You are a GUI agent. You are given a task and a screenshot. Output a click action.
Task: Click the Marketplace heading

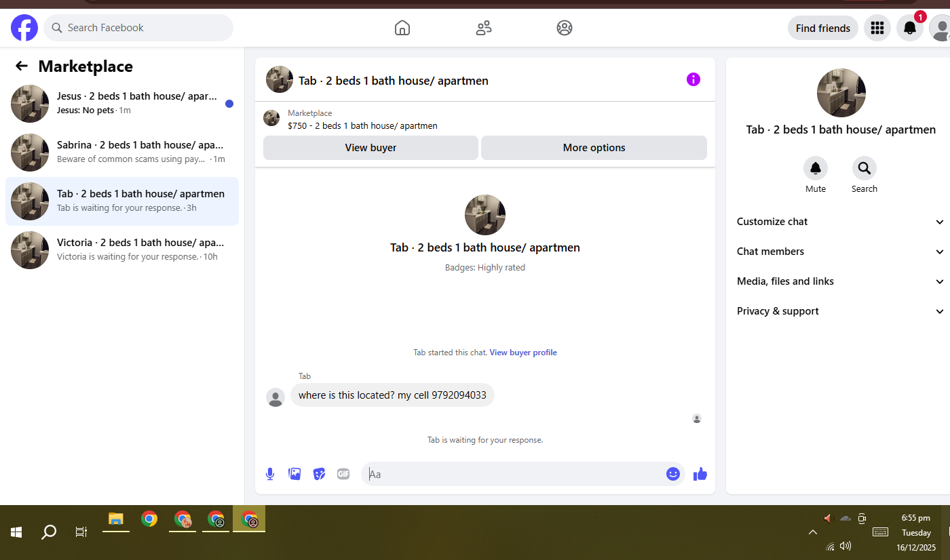(85, 66)
